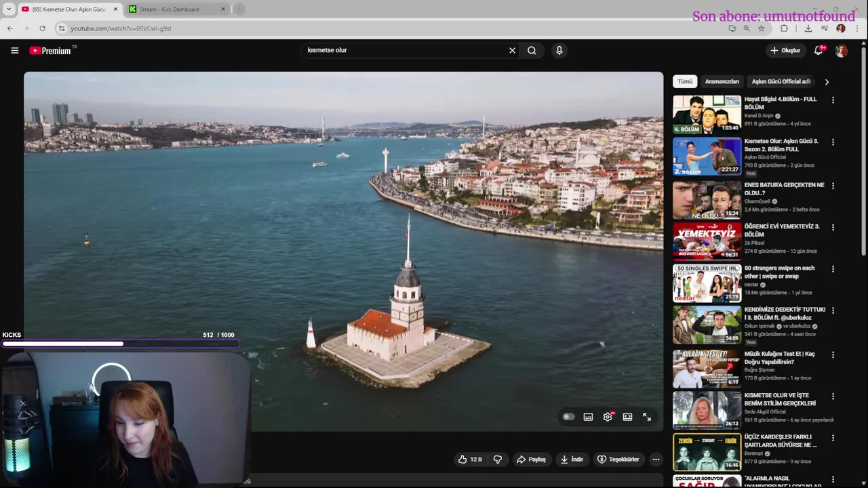
Task: Open options for BENİM STİLİM GERÇEKLERİ video
Action: (833, 396)
